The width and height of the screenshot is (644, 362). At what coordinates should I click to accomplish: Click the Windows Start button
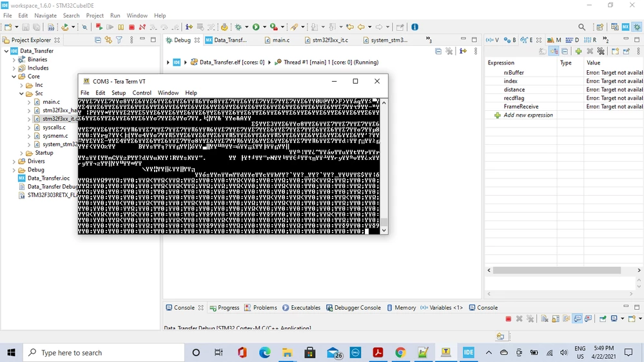click(x=11, y=352)
